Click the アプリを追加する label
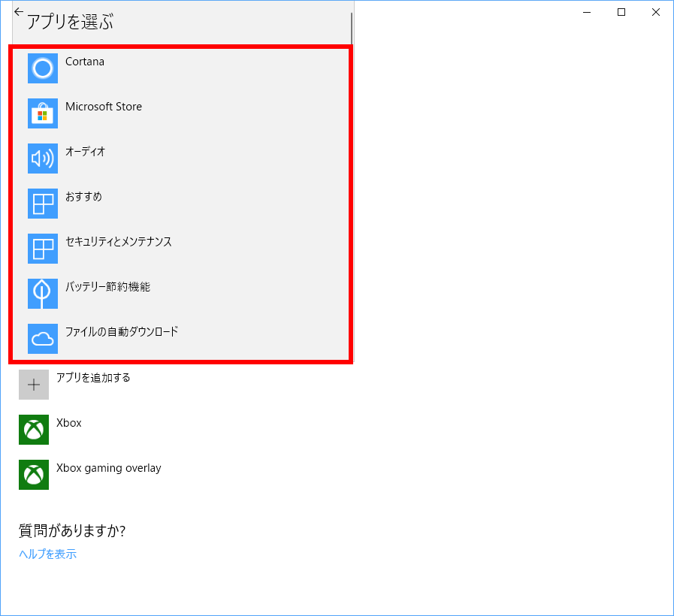674x616 pixels. coord(93,378)
